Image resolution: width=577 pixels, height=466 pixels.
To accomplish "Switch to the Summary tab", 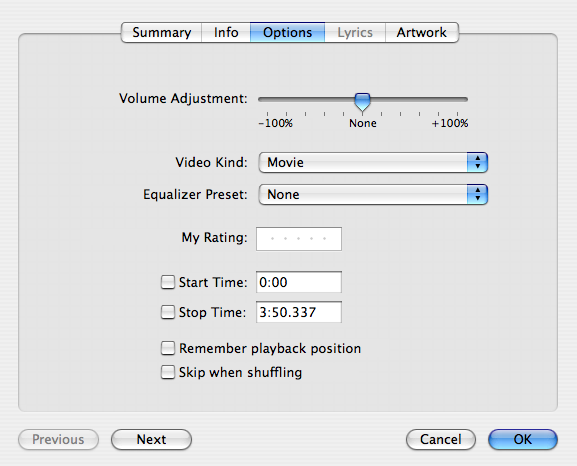I will click(x=162, y=32).
